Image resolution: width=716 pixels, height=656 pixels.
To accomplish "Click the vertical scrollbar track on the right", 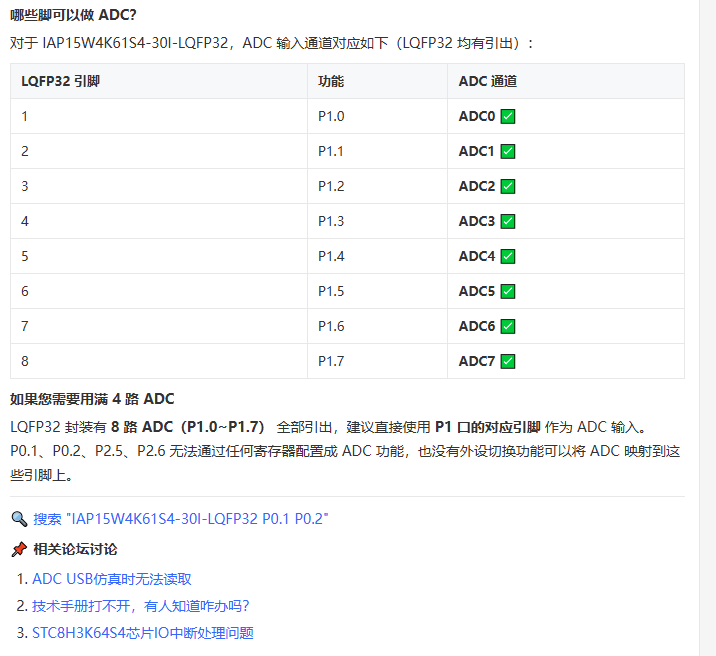I will pos(708,328).
